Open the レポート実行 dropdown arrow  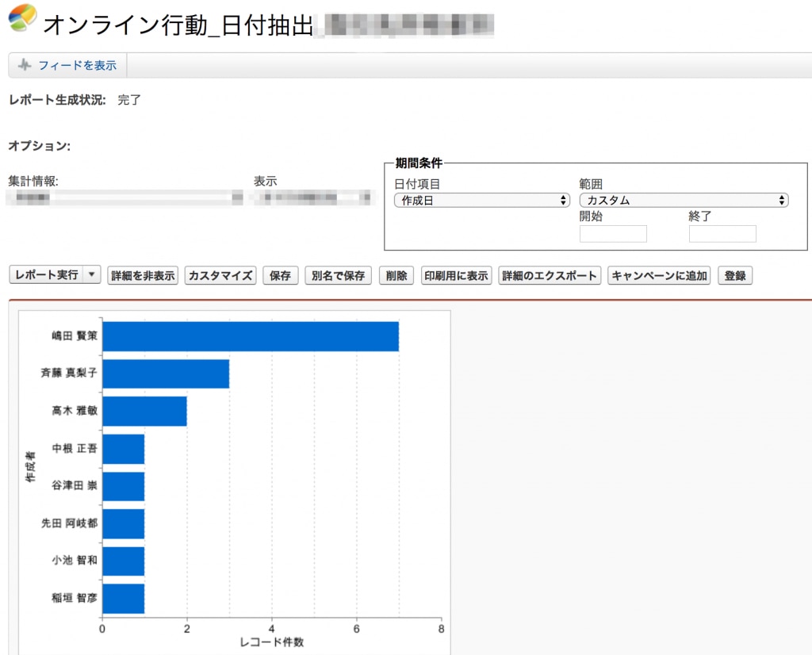tap(92, 274)
